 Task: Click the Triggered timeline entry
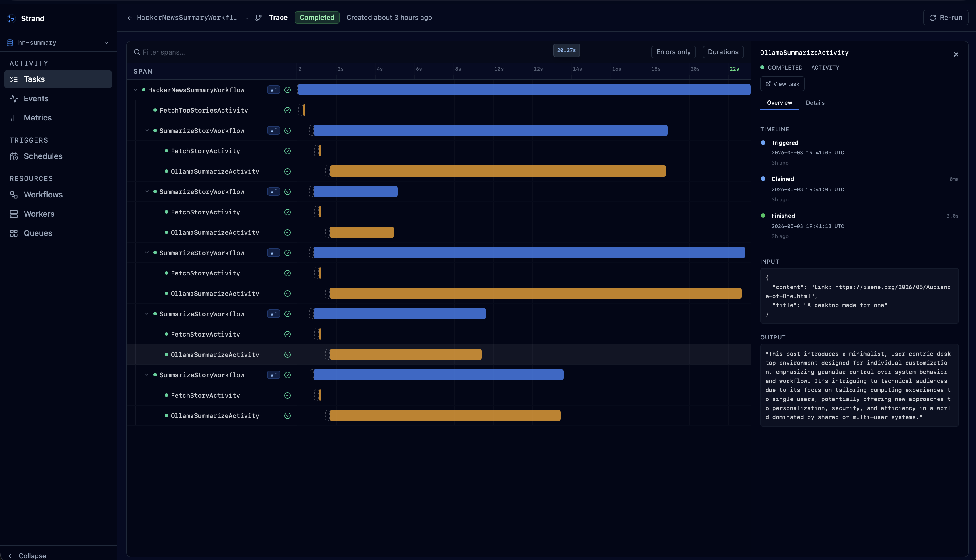[x=859, y=153]
